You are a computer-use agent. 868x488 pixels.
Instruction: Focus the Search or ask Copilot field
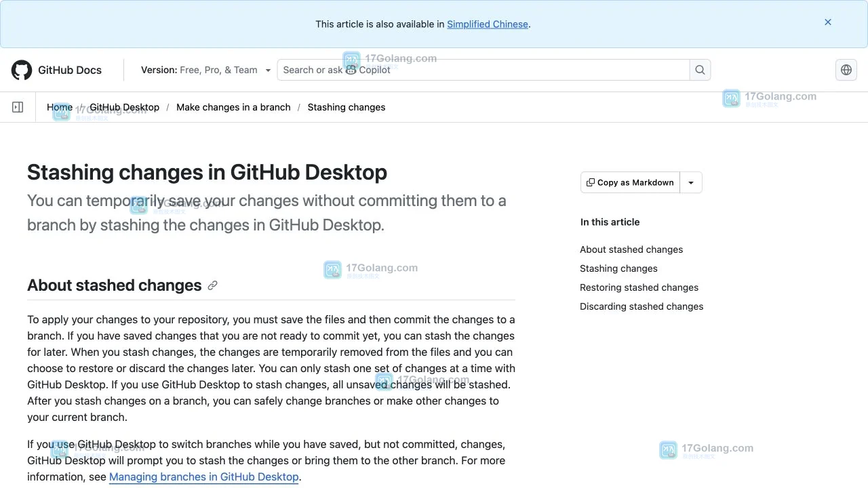484,70
